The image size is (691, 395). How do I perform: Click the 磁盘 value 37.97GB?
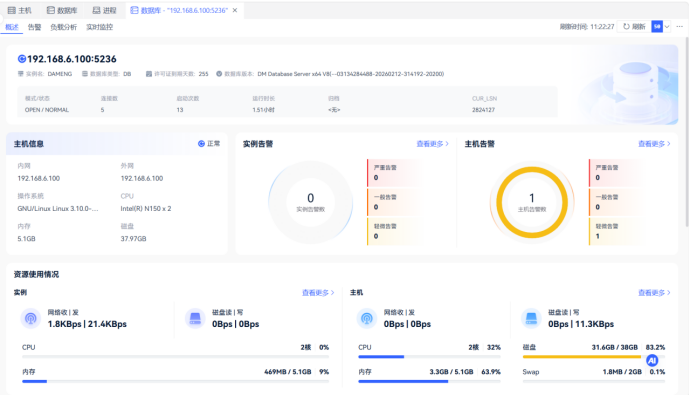pyautogui.click(x=133, y=238)
